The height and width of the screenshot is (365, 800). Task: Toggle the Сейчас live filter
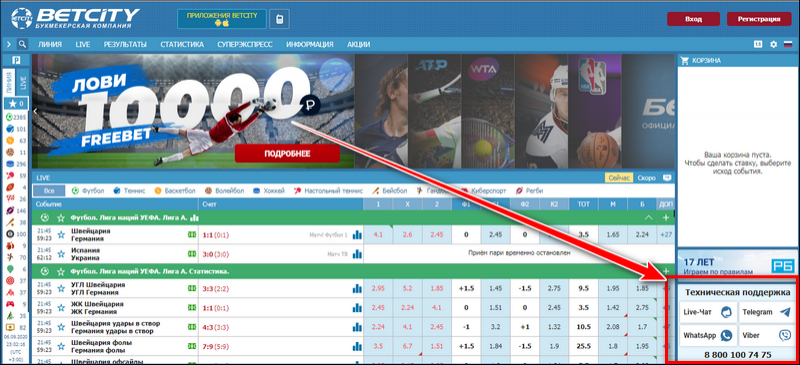(x=619, y=178)
